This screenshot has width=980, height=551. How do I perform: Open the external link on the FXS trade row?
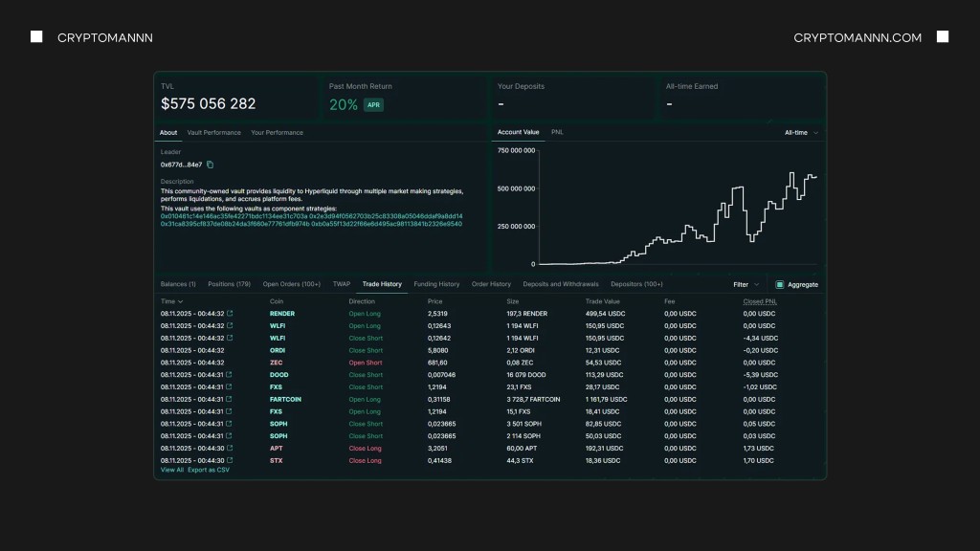[x=230, y=387]
